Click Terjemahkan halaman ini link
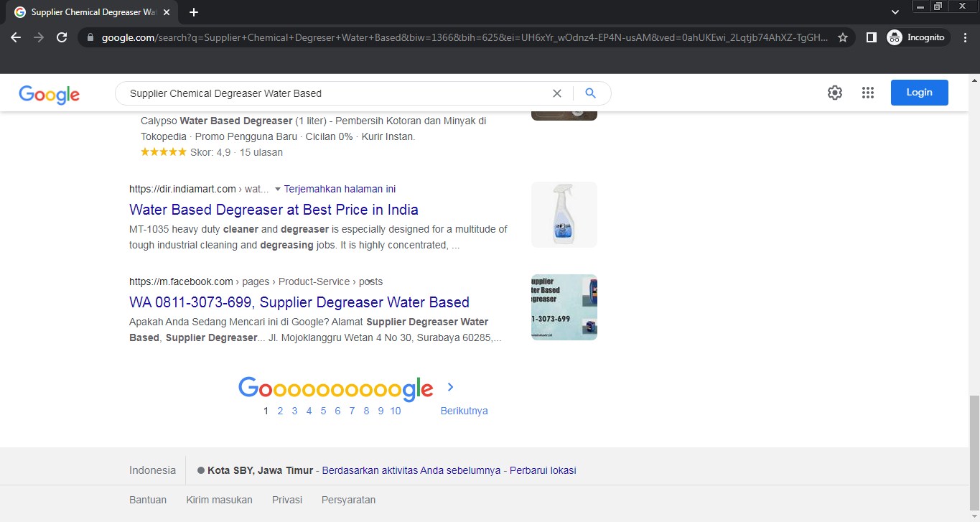The image size is (980, 522). pyautogui.click(x=340, y=189)
